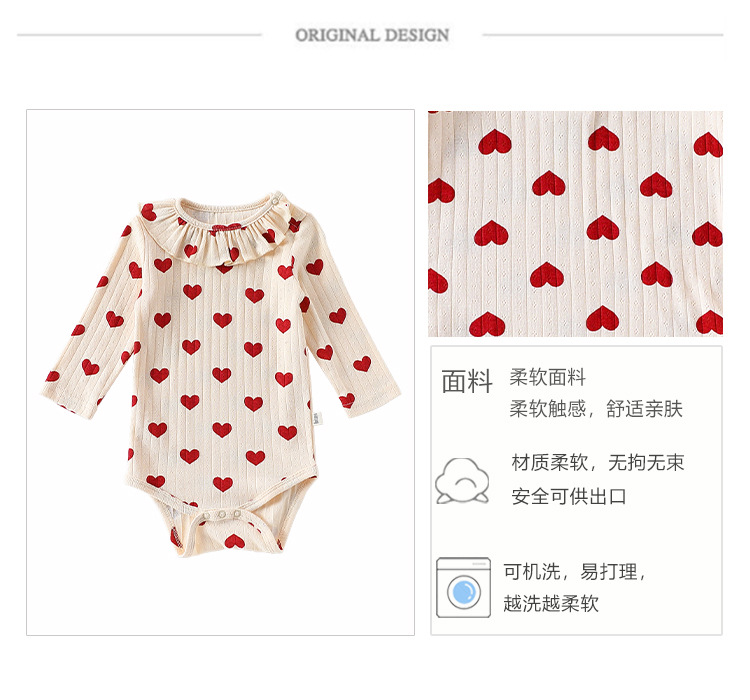Click the 可机洗，易打理 text

pyautogui.click(x=574, y=571)
